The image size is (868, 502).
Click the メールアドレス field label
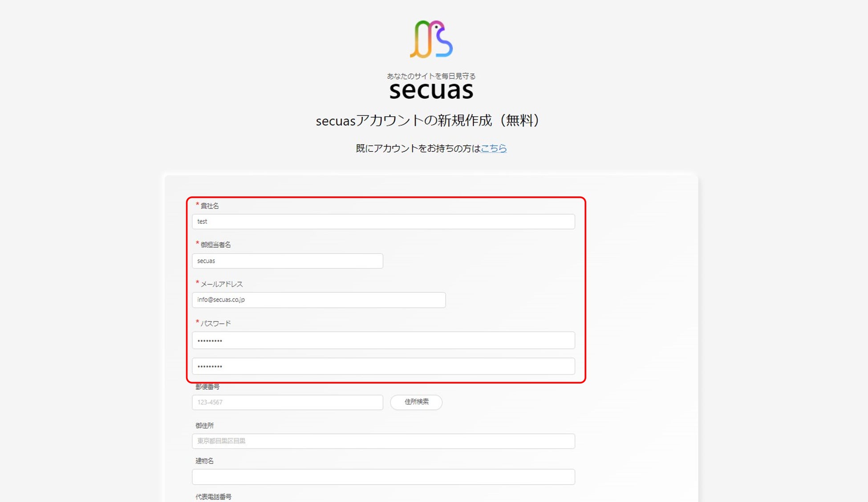coord(222,284)
